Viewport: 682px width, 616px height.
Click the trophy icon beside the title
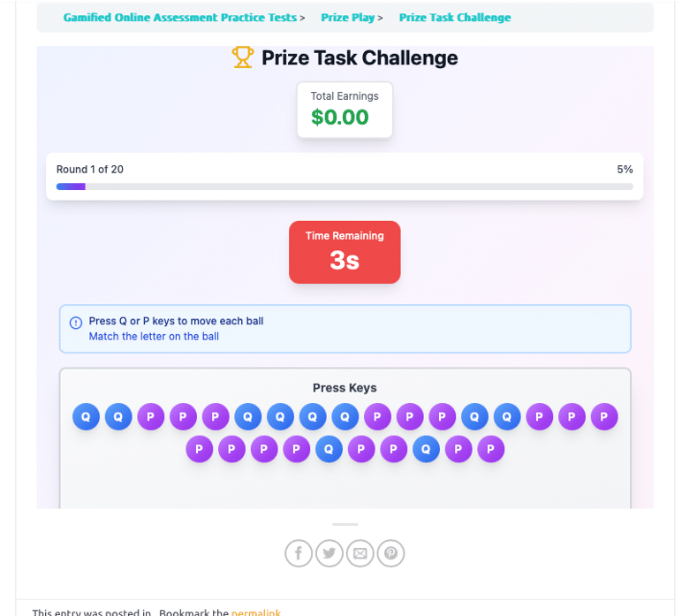coord(242,57)
